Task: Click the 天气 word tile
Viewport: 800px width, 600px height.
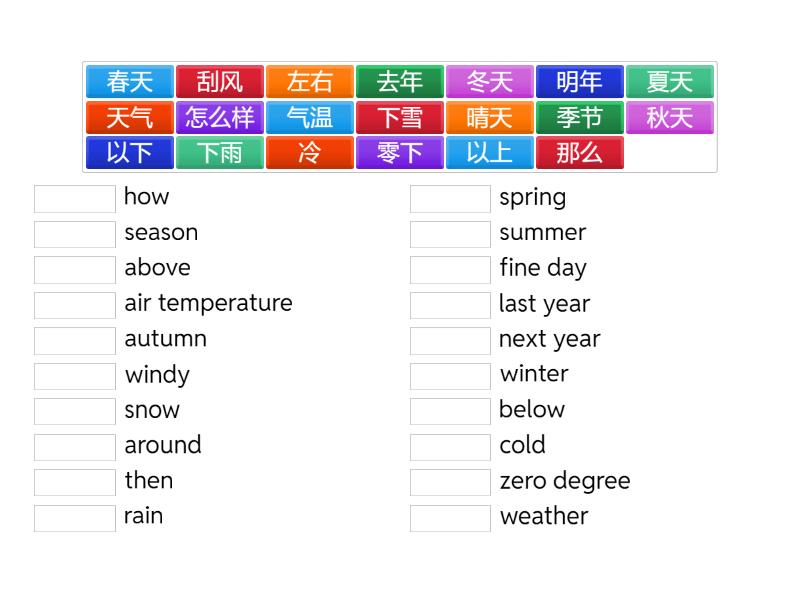Action: [130, 118]
